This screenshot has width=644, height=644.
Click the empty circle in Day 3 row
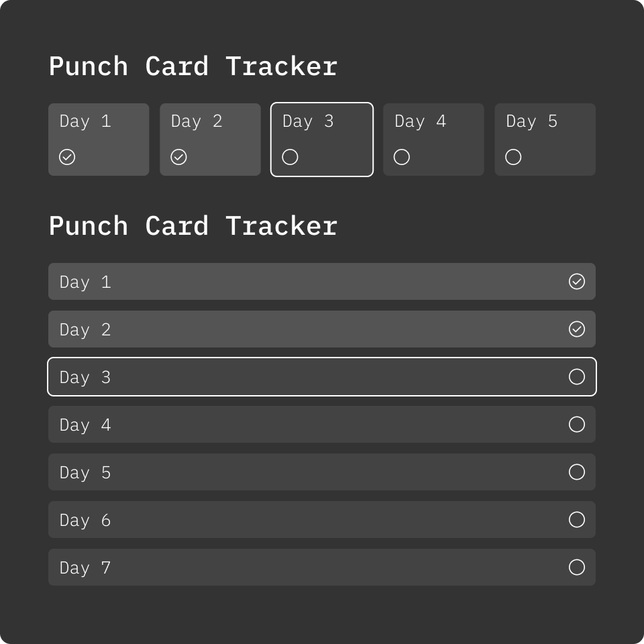[x=577, y=377]
